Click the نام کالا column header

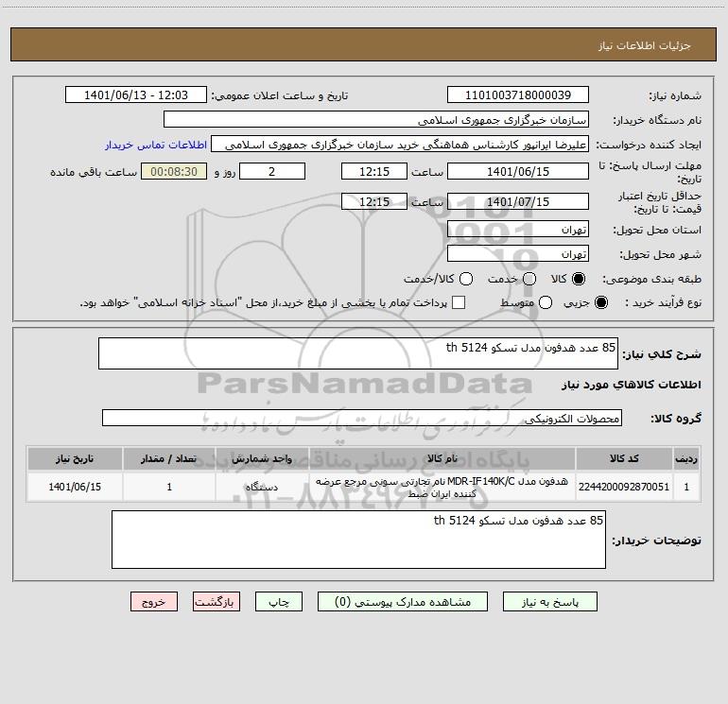[442, 458]
